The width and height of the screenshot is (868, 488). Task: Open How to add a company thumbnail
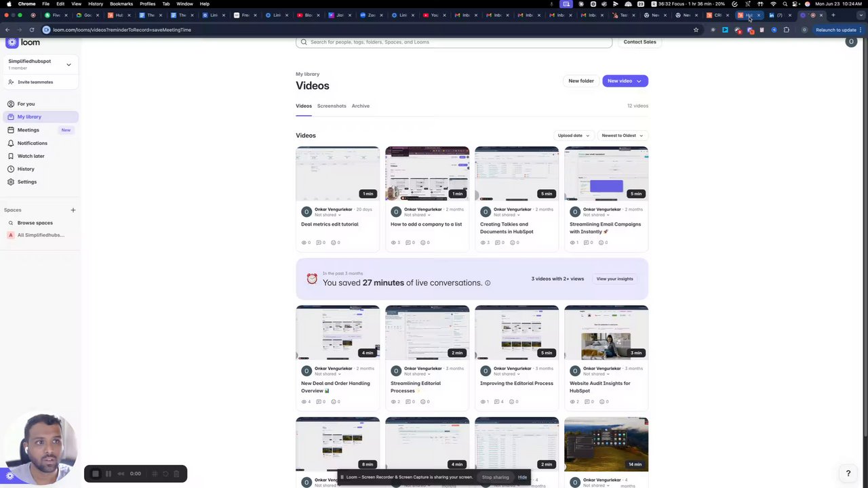pyautogui.click(x=427, y=174)
